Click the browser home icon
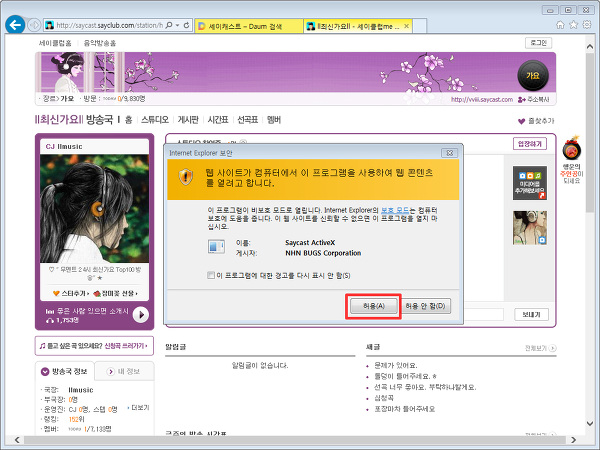Screen dimensions: 600x450 560,25
